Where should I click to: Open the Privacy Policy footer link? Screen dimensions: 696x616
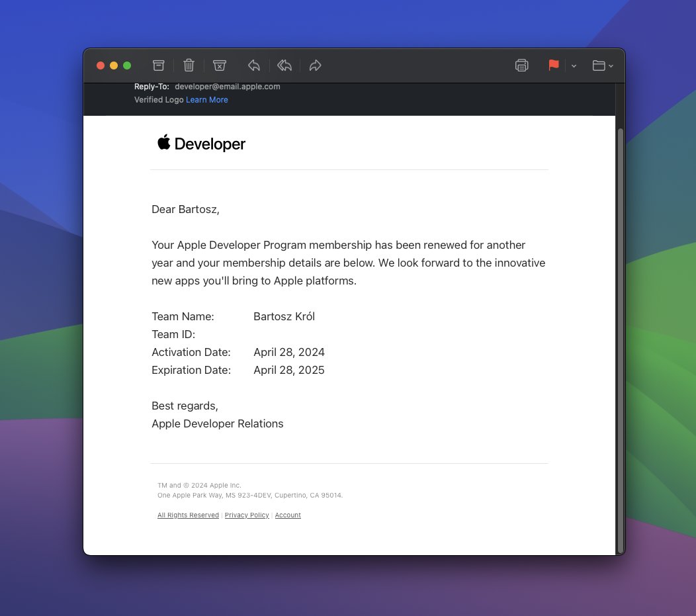247,515
